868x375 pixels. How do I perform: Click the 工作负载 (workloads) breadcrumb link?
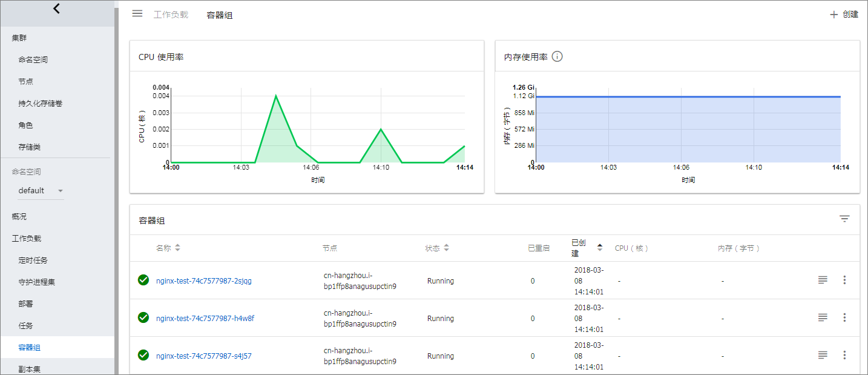tap(171, 15)
